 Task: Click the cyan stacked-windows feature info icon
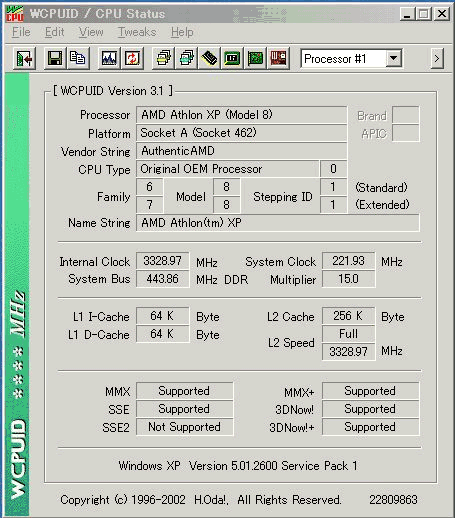click(x=186, y=59)
